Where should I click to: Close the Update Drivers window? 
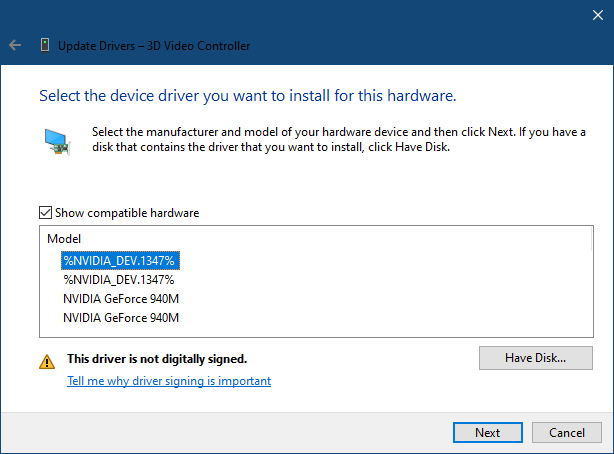pyautogui.click(x=598, y=15)
